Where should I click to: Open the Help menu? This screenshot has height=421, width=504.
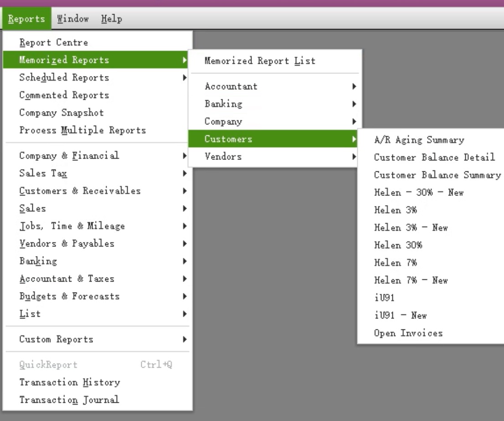pos(111,19)
